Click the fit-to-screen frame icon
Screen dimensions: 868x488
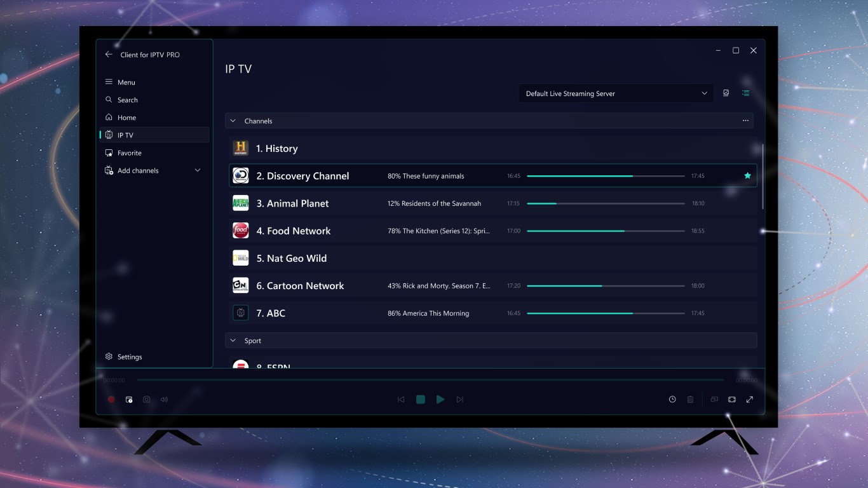click(732, 400)
